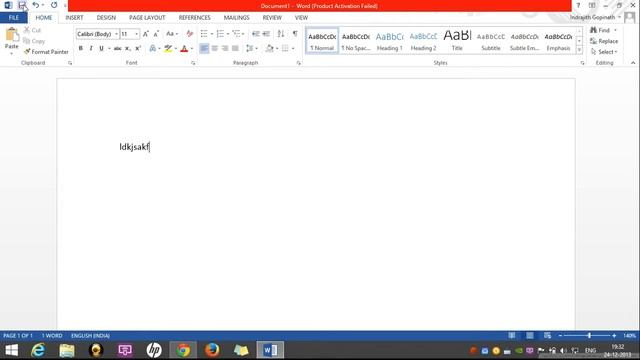Open the font name dropdown

(x=117, y=34)
